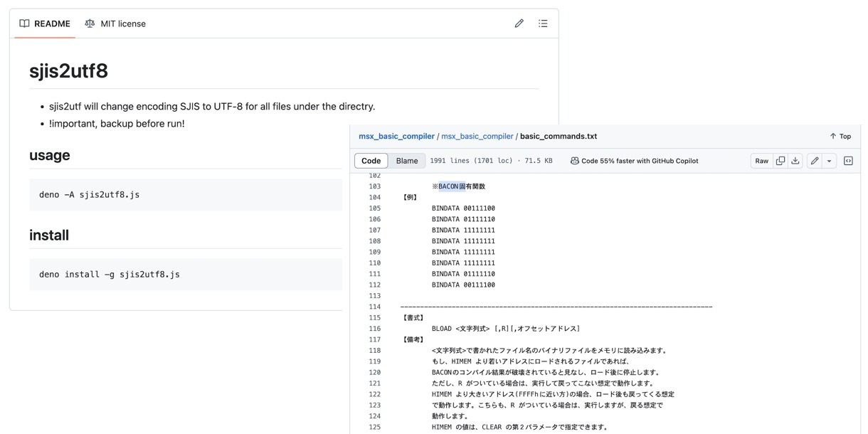Select the Blame view tab

click(x=407, y=161)
